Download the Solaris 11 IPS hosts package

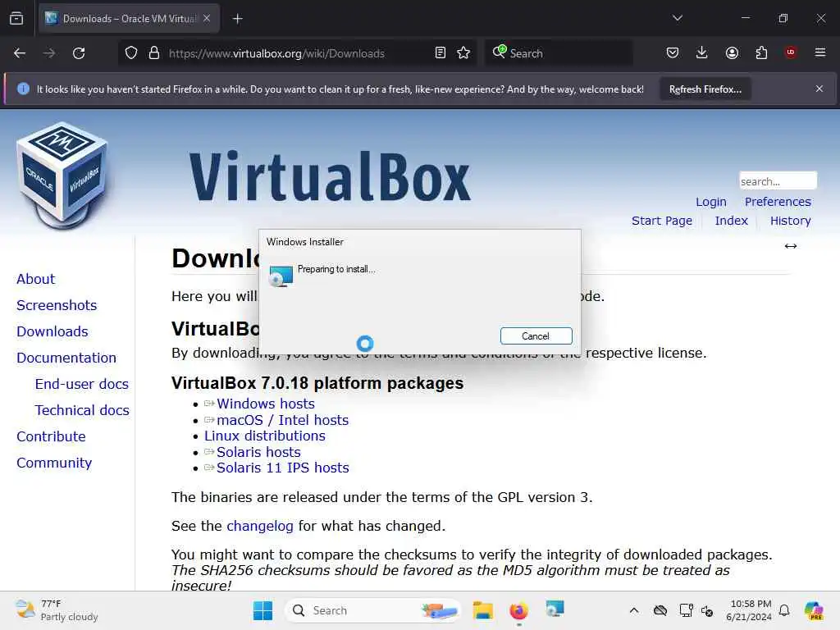282,468
